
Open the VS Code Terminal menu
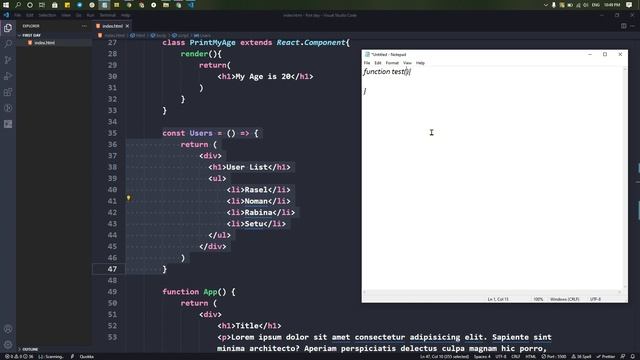point(108,15)
